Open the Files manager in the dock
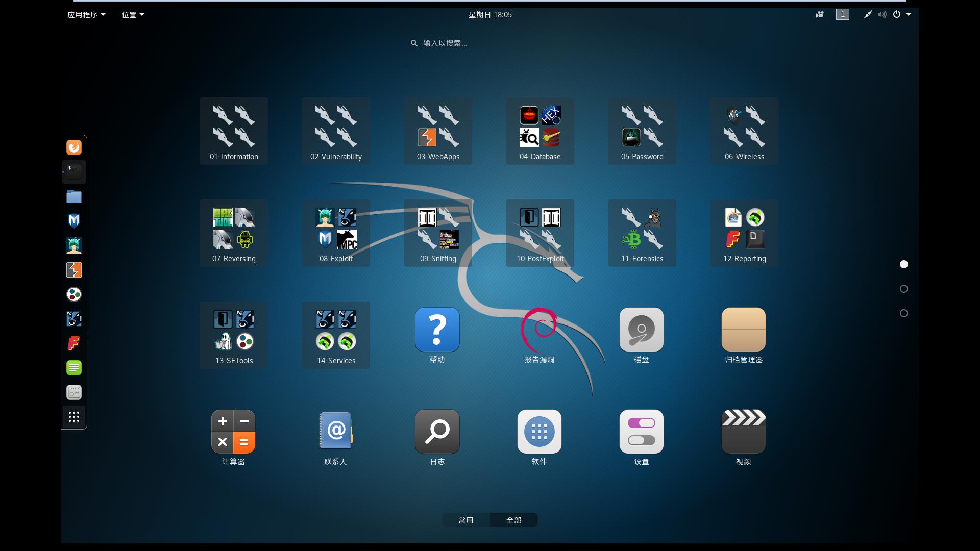The width and height of the screenshot is (980, 551). [74, 196]
